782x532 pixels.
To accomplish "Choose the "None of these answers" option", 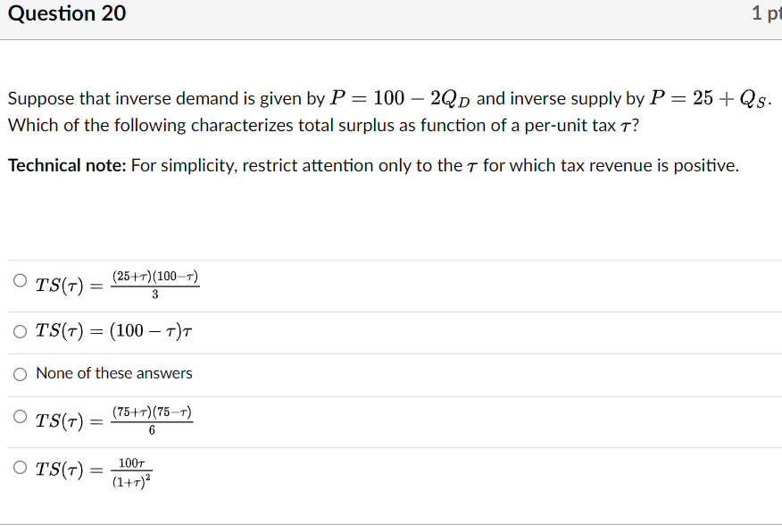I will [20, 374].
